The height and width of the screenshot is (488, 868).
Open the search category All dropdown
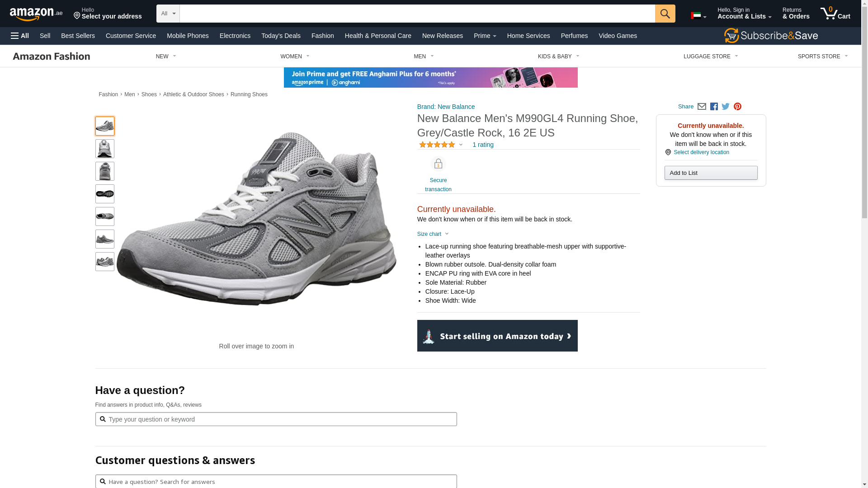click(168, 14)
